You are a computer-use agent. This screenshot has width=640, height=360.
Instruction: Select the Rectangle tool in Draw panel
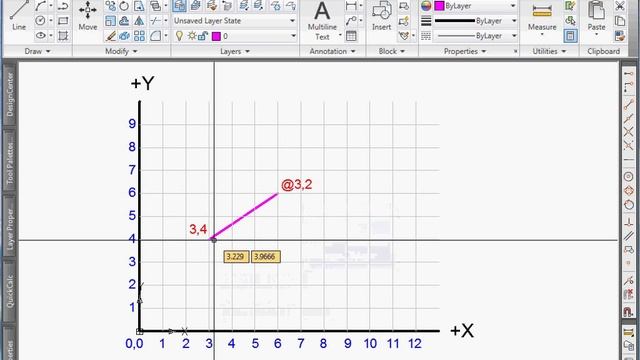click(x=62, y=21)
